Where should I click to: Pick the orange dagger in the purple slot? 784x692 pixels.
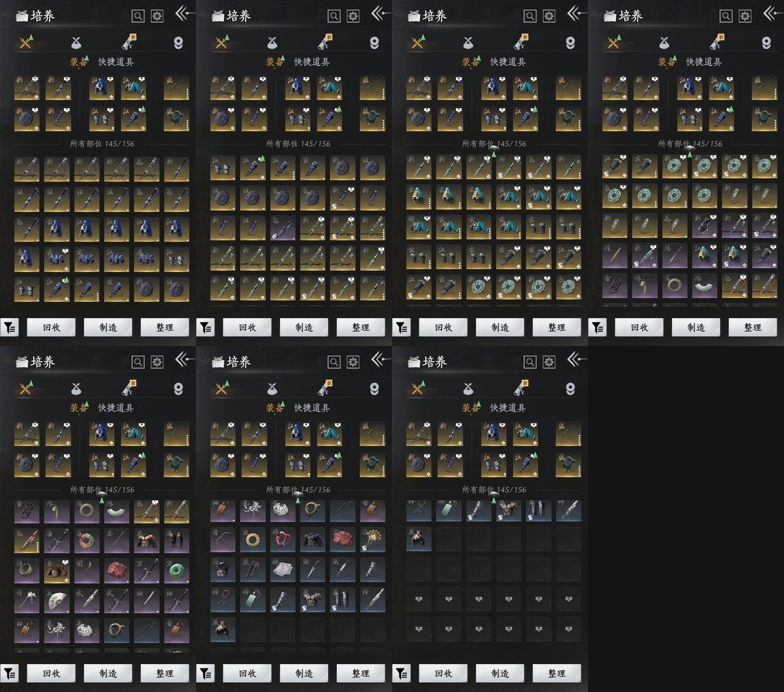[614, 255]
